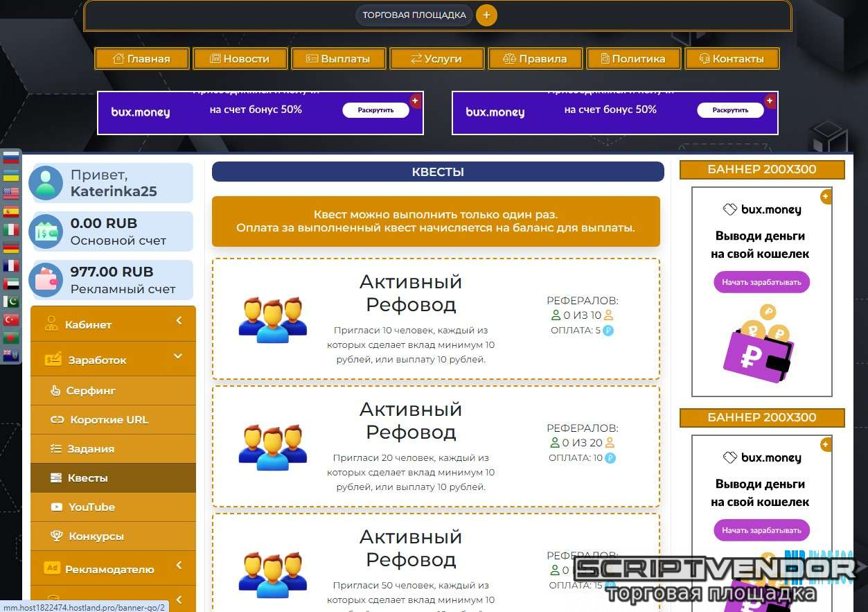The width and height of the screenshot is (868, 612).
Task: Click the money icon beside Основной счет
Action: click(46, 231)
